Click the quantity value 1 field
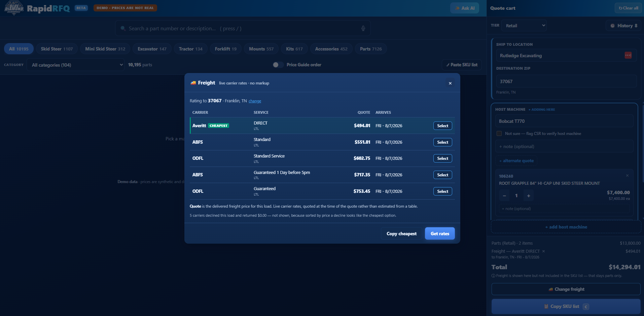The image size is (644, 316). (x=516, y=196)
